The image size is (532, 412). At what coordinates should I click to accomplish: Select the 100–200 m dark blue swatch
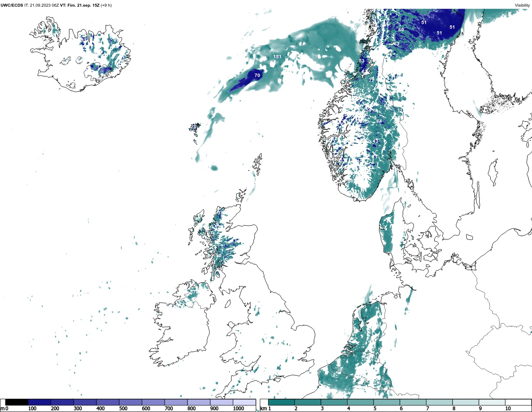(39, 402)
